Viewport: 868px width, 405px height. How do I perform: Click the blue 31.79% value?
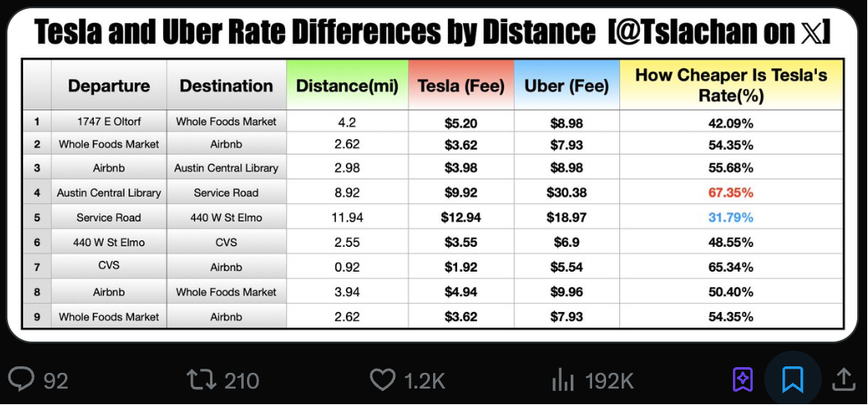coord(730,217)
